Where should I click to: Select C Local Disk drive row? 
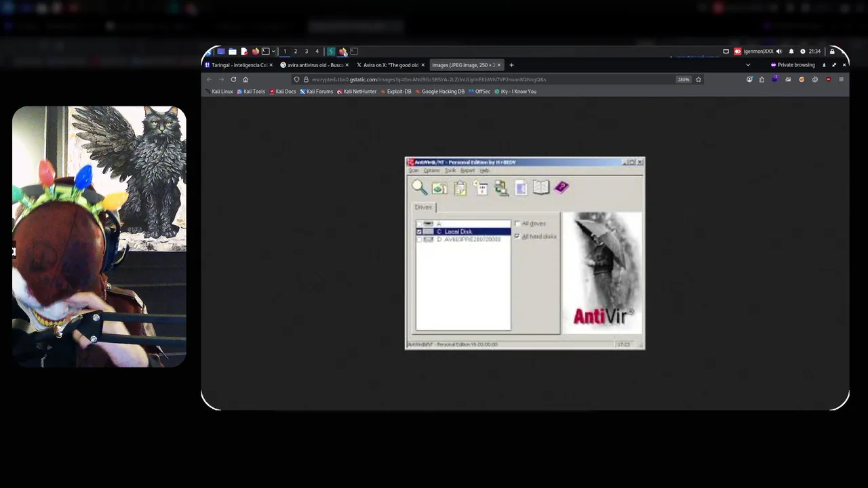[463, 232]
